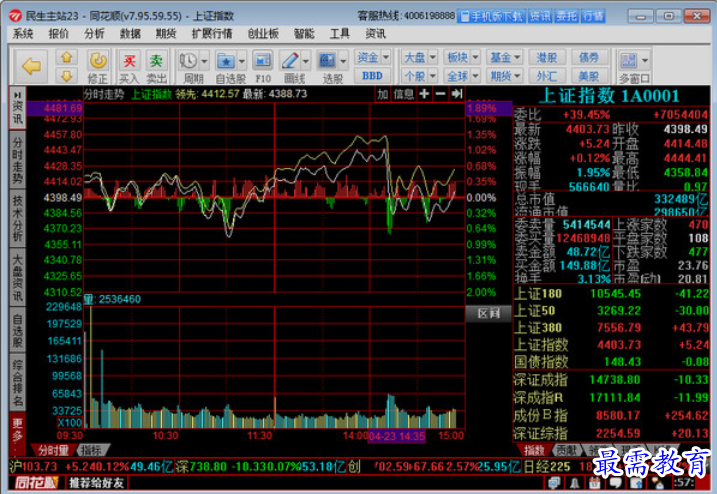Open the chat bubble icon in status bar
The width and height of the screenshot is (717, 494).
615,483
